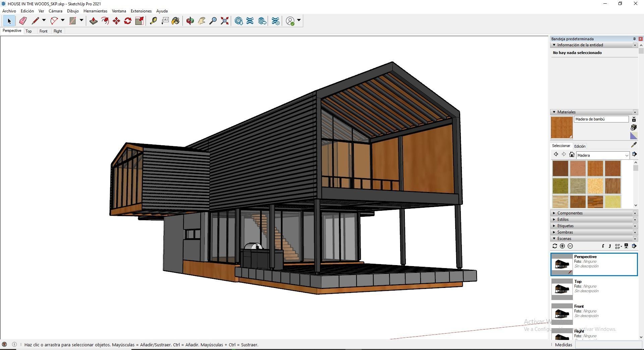Open scene view options dropdown

pyautogui.click(x=619, y=246)
